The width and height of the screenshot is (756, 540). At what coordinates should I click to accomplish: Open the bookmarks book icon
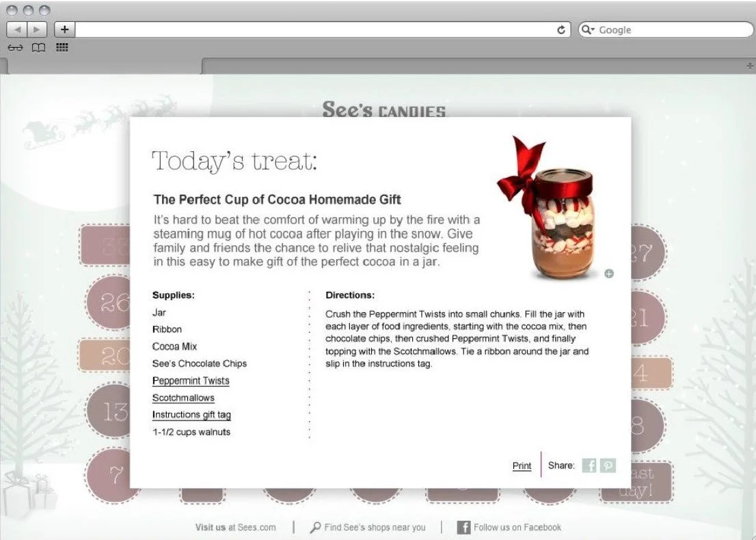(x=38, y=47)
